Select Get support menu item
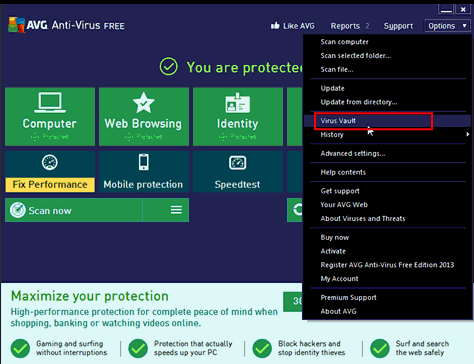474x364 pixels. tap(340, 191)
